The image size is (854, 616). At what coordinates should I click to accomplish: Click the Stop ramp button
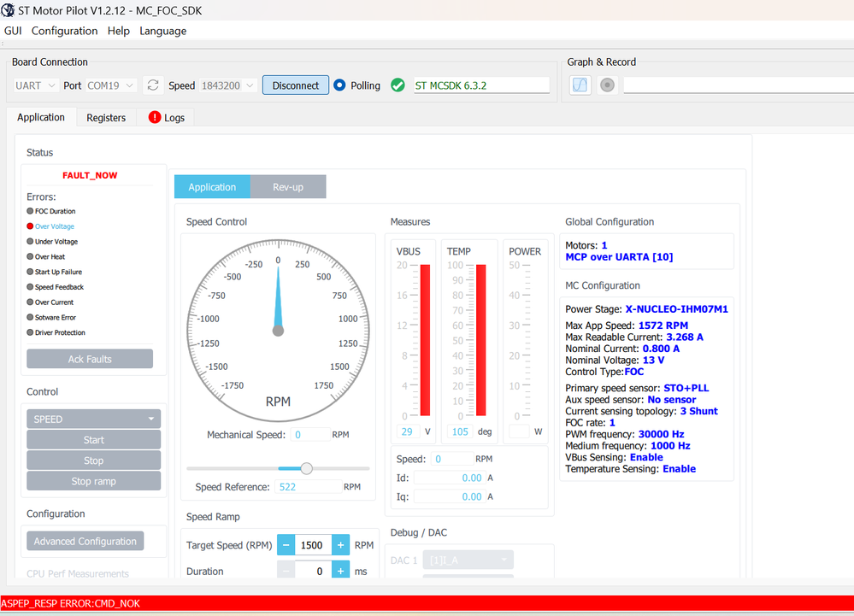point(94,481)
